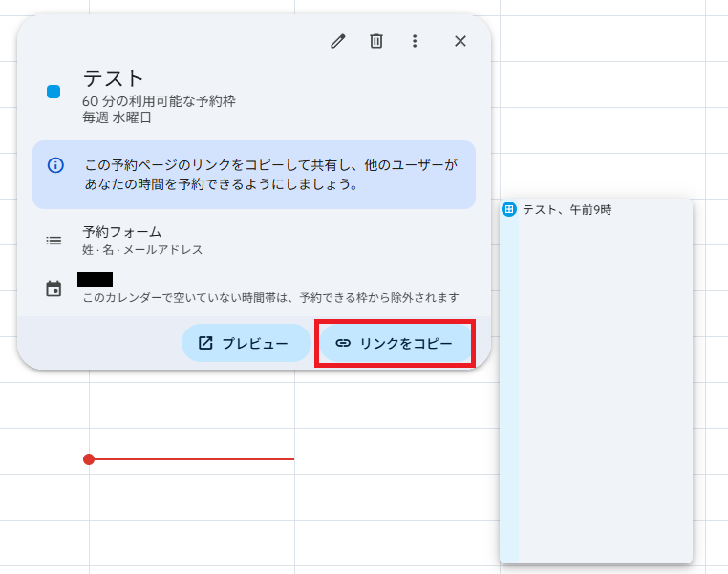Click the 毎週 水曜日 text
This screenshot has width=728, height=574.
tap(117, 117)
